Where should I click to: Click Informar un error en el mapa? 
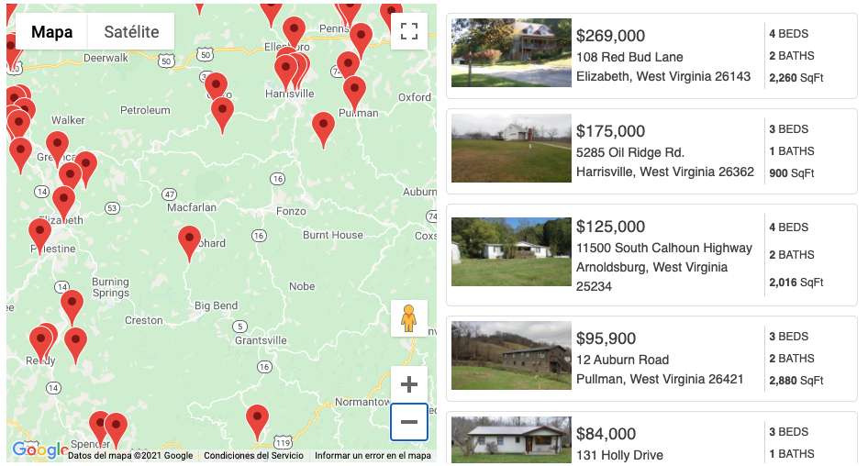pos(373,456)
